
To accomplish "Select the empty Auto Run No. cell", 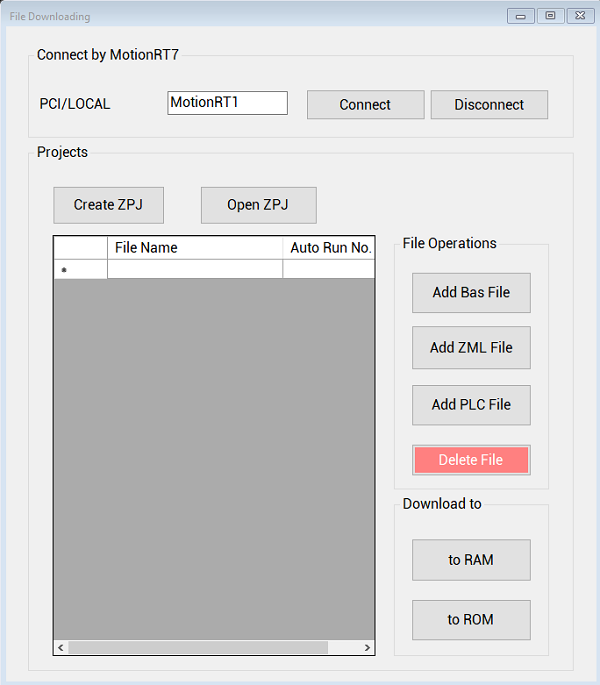I will point(329,269).
